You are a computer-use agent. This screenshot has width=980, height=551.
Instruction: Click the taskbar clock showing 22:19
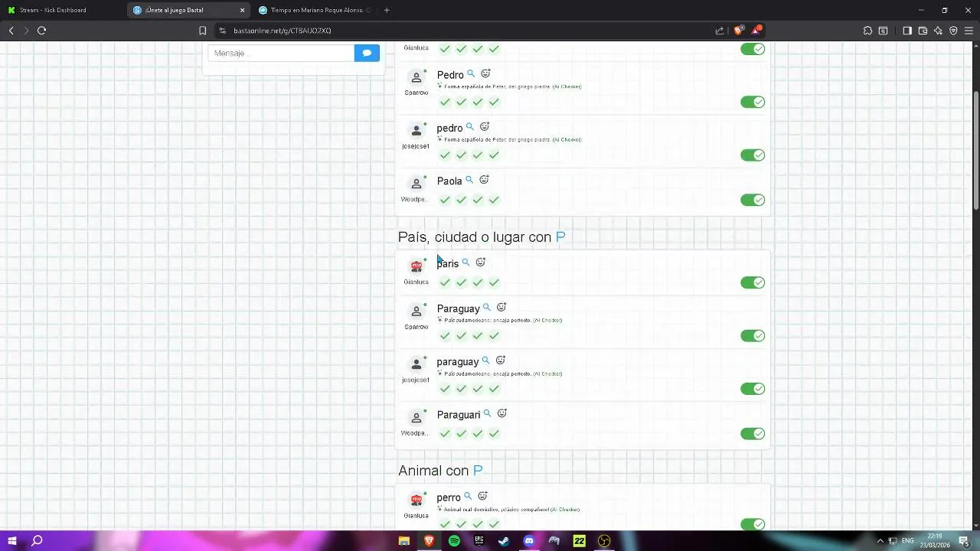click(935, 541)
